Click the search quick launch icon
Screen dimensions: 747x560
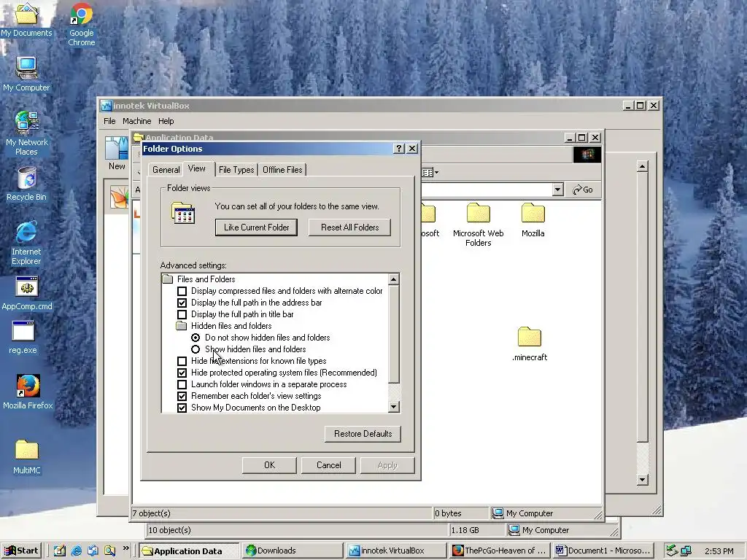[109, 551]
